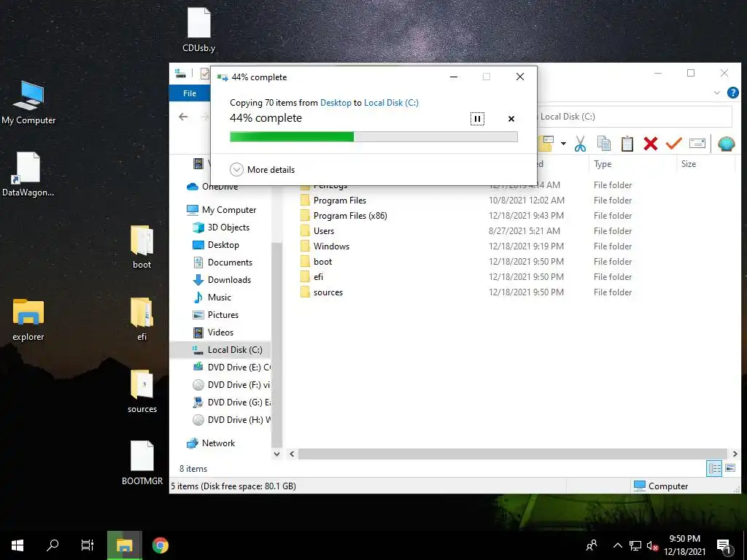Click the Back navigation arrow

183,117
